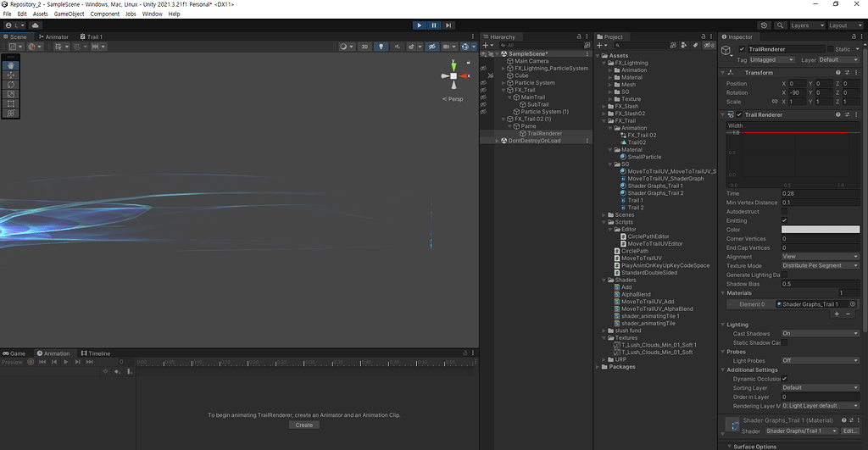Select the SubTrail object in Hierarchy
The width and height of the screenshot is (868, 450).
point(538,104)
